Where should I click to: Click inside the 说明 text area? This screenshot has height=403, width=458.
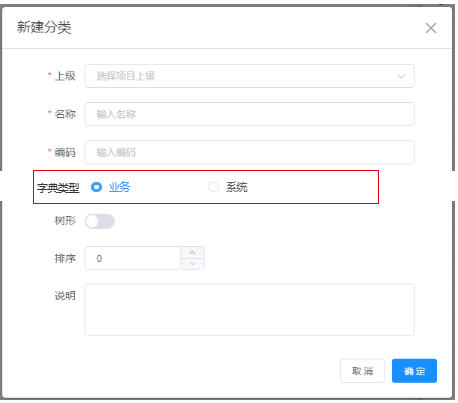pyautogui.click(x=249, y=310)
